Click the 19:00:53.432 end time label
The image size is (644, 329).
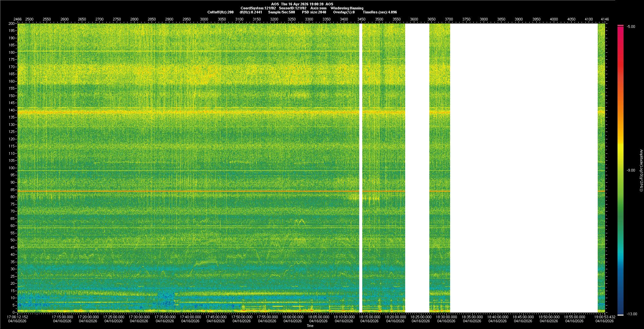point(605,317)
